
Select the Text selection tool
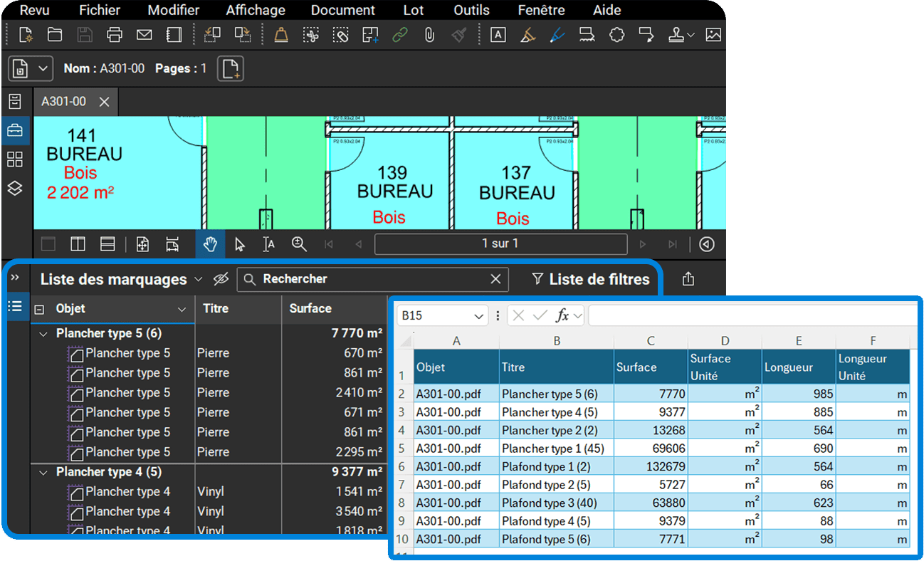tap(268, 244)
